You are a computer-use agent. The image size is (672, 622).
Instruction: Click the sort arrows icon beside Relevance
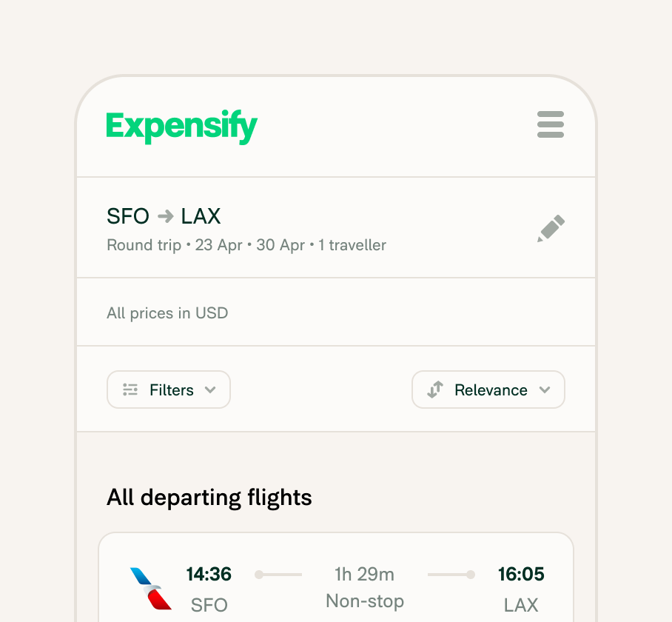point(435,389)
